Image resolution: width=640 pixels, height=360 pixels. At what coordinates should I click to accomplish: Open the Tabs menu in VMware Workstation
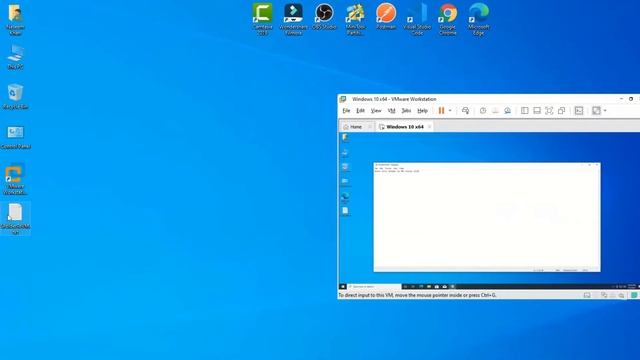point(406,111)
